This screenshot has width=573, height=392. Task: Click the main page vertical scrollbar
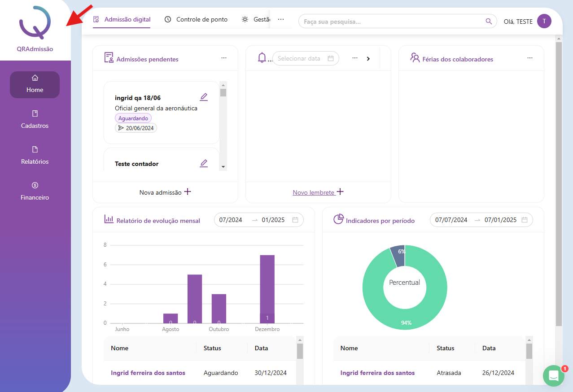coord(558,179)
